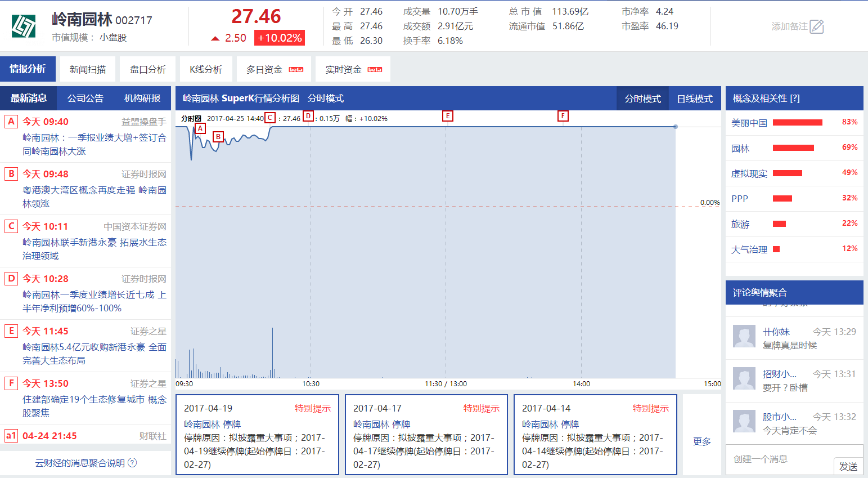The image size is (868, 478).
Task: Click 发送 to send a comment
Action: coord(848,466)
